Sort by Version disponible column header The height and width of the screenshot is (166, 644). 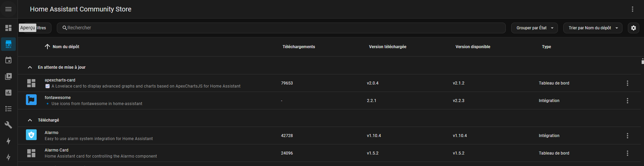(x=473, y=47)
